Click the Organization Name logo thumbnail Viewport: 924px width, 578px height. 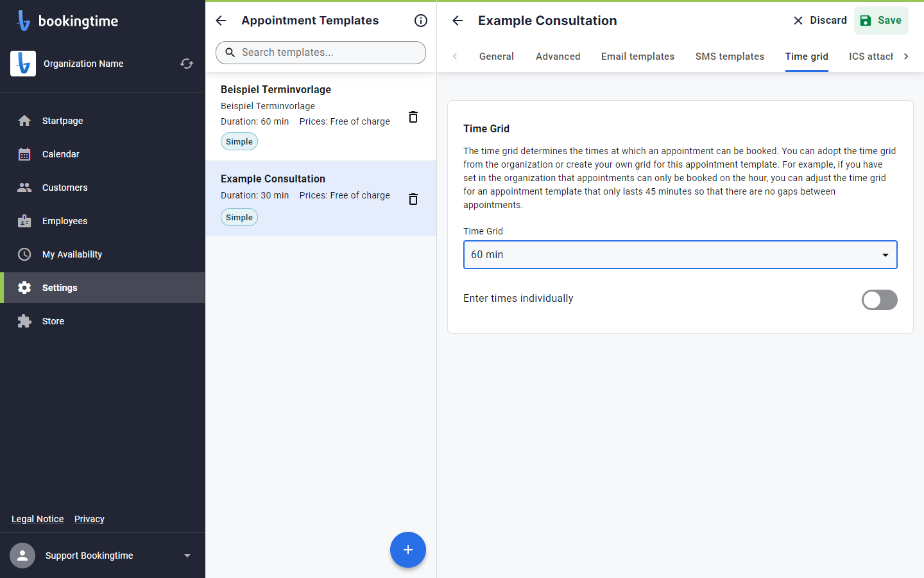point(23,64)
